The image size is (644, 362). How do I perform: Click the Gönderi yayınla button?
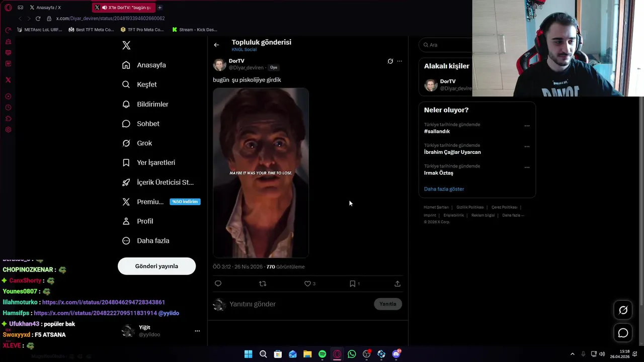point(156,266)
